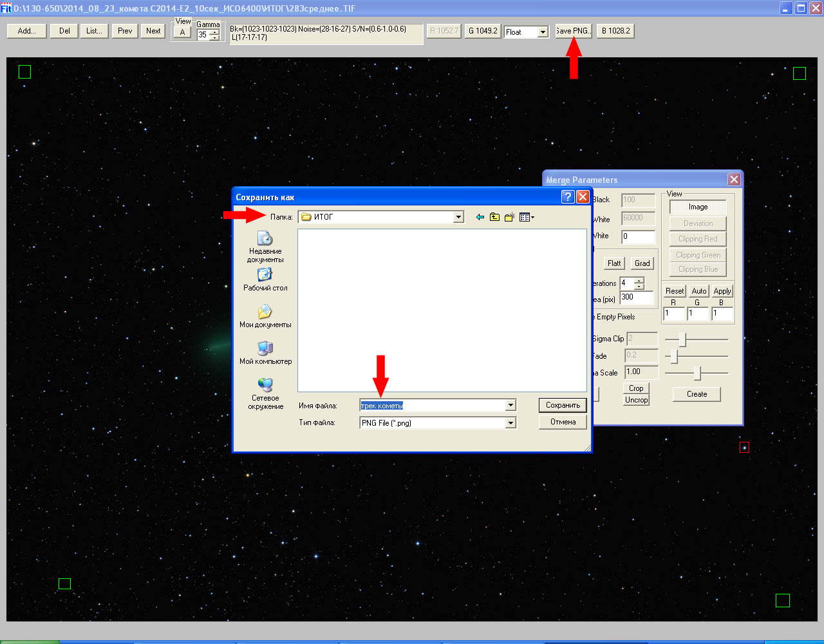The width and height of the screenshot is (824, 644).
Task: Expand the Папка folder dropdown
Action: pyautogui.click(x=458, y=218)
